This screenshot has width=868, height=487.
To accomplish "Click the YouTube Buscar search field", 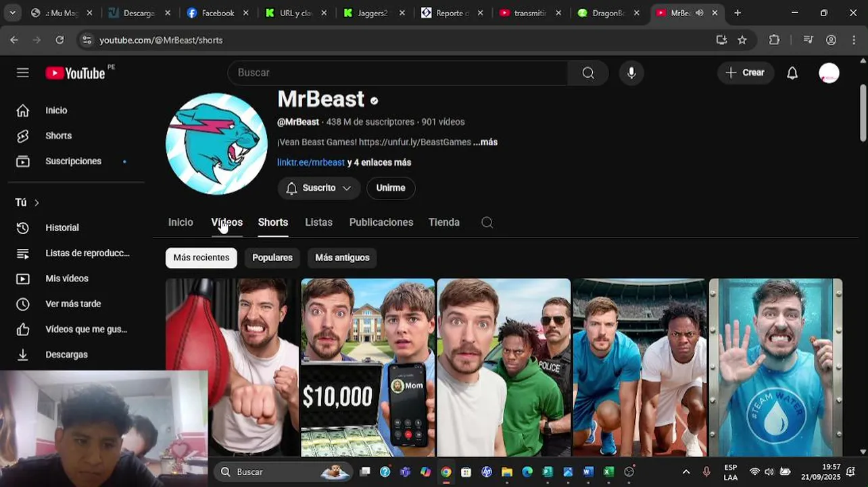I will 399,72.
